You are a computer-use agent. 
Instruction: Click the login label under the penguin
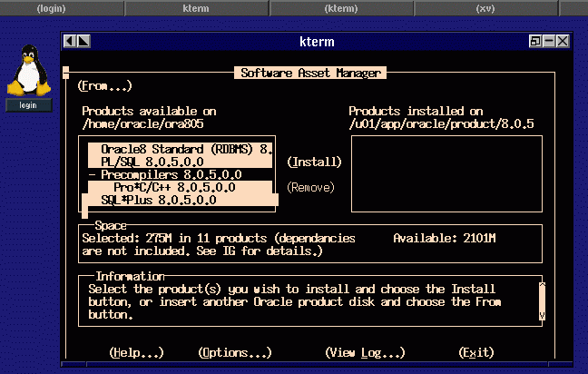28,105
